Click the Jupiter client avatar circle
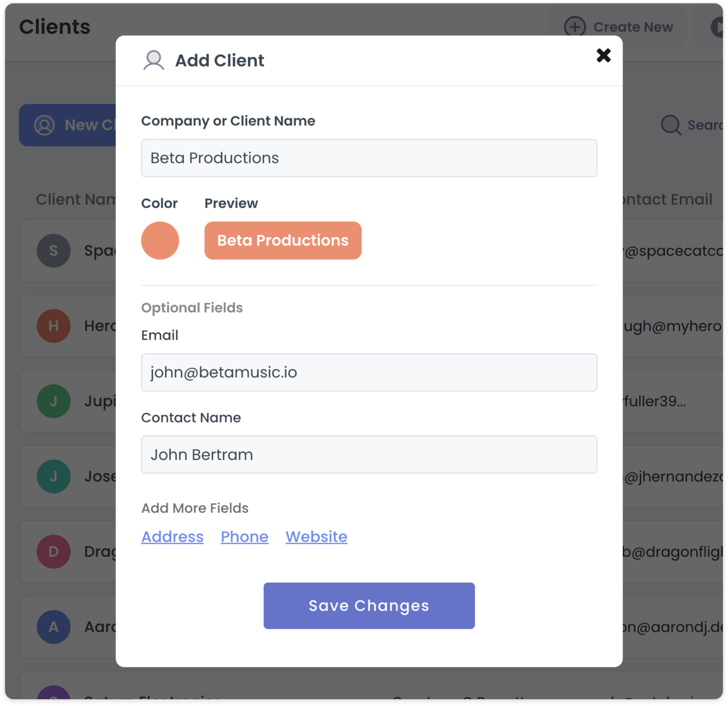The height and width of the screenshot is (706, 728). tap(54, 401)
